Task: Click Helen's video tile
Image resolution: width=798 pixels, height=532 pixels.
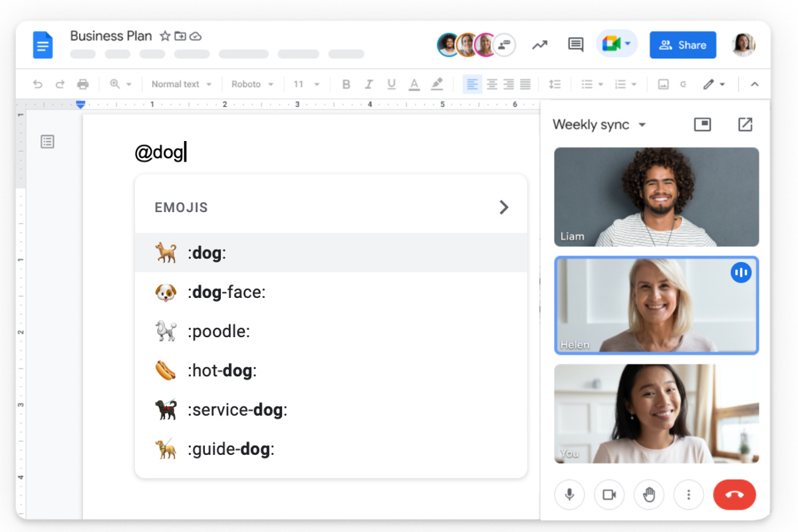Action: pos(656,305)
